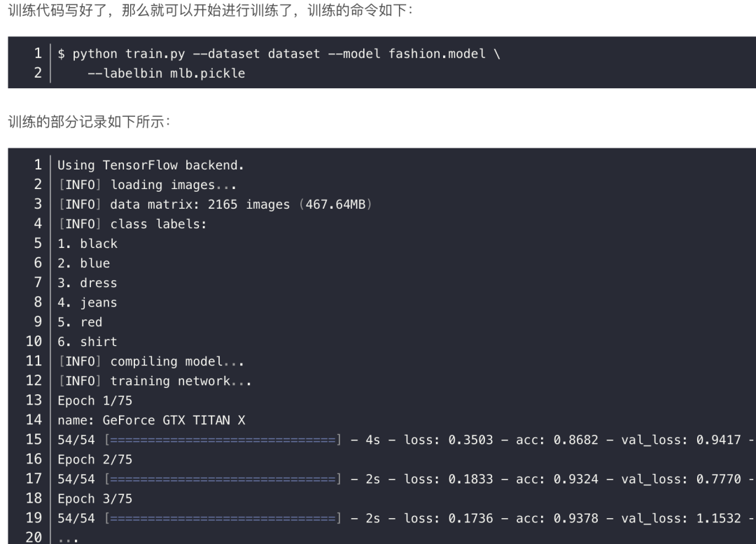Click the --labelbin mlb.pickle line

pyautogui.click(x=166, y=74)
